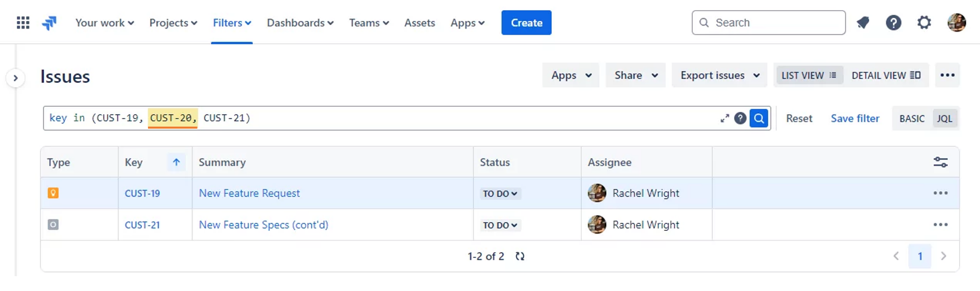The image size is (980, 291).
Task: Click into the top Search field
Action: click(x=768, y=22)
